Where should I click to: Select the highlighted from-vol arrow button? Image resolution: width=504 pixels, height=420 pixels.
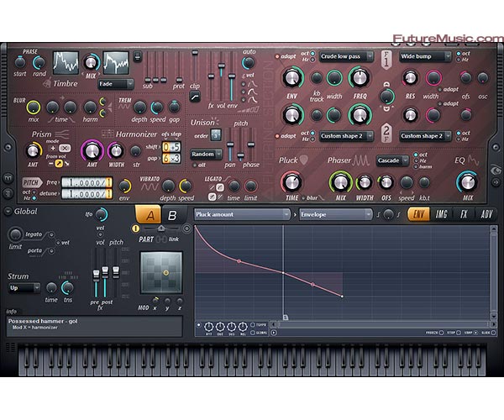59,164
